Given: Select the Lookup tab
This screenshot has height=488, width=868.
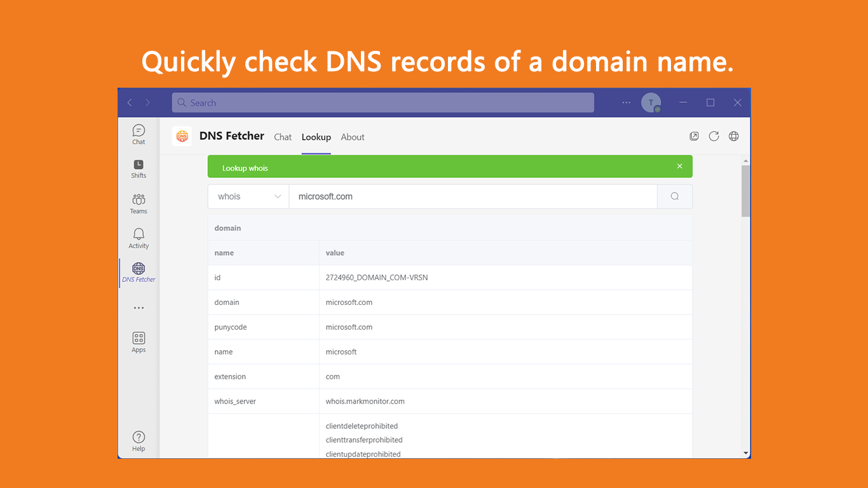Looking at the screenshot, I should 316,137.
